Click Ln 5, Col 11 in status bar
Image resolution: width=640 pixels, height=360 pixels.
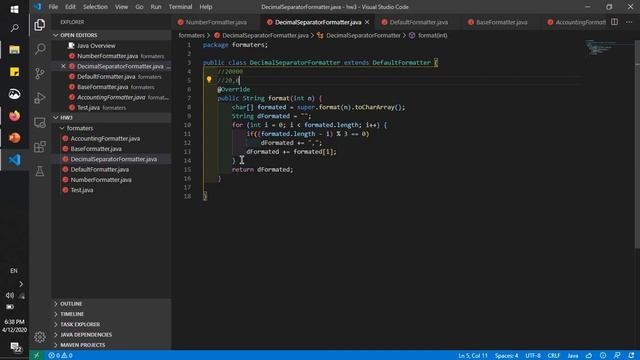pyautogui.click(x=473, y=356)
